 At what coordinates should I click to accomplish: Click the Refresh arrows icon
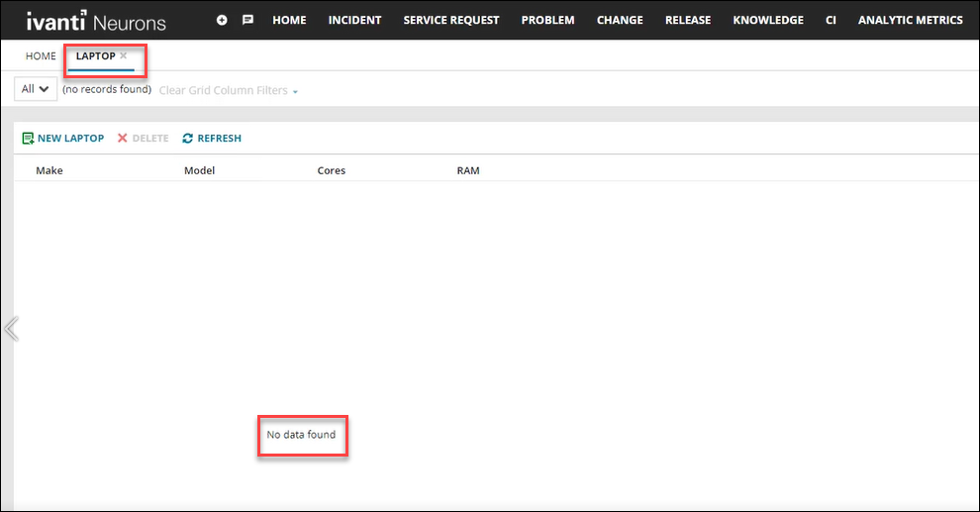[x=188, y=139]
